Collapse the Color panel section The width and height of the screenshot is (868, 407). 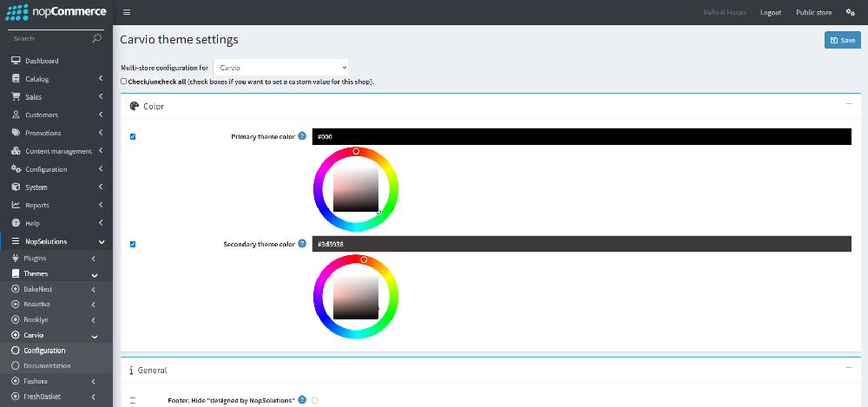coord(847,104)
